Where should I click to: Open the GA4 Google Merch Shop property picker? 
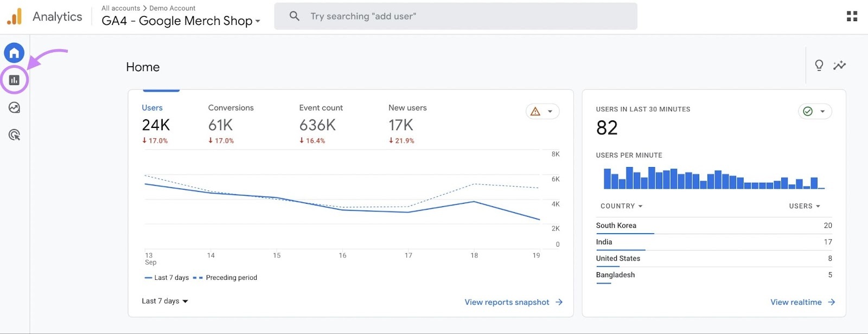pyautogui.click(x=181, y=21)
